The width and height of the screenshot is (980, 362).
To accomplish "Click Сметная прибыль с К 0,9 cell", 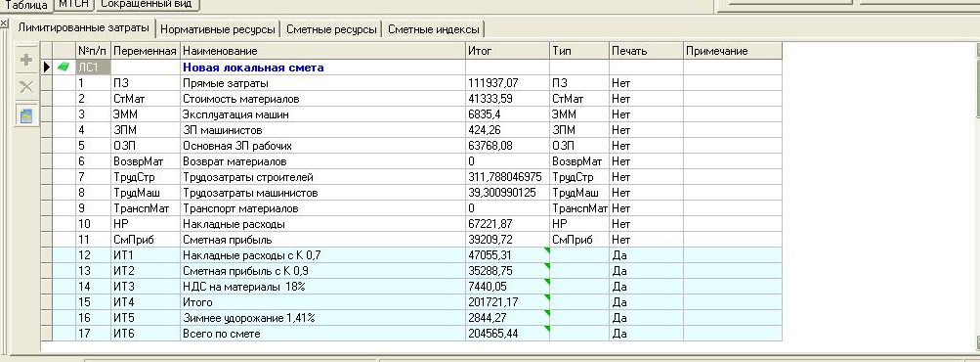I will point(322,271).
